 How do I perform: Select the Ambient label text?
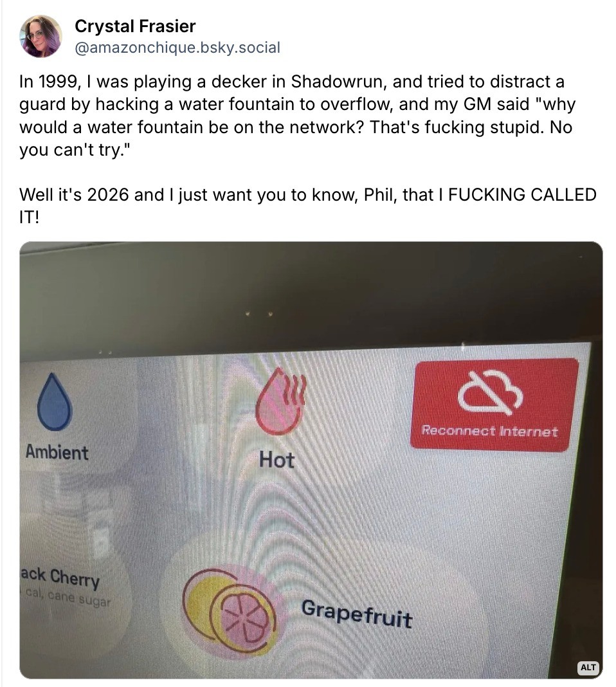[x=57, y=452]
